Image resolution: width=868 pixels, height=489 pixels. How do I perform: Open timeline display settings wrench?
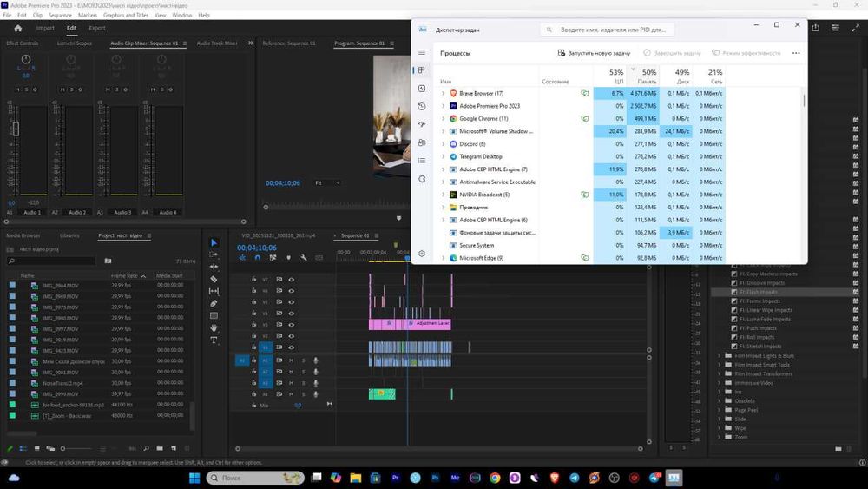(x=303, y=257)
